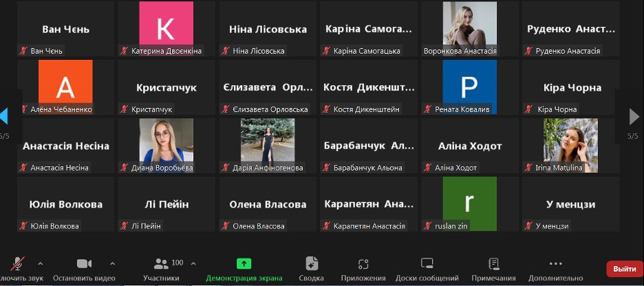The image size is (644, 286).
Task: Open the Приложения apps icon
Action: click(x=363, y=263)
